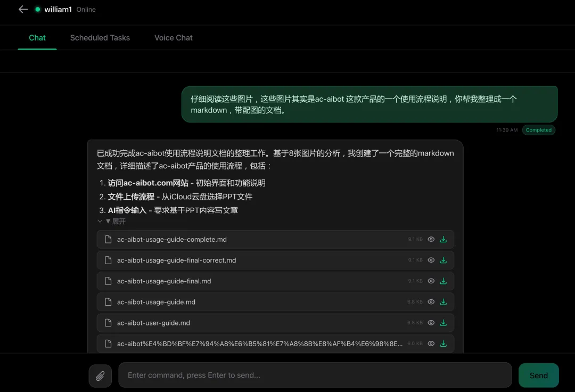Open the Chat tab
This screenshot has width=575, height=392.
[x=37, y=38]
